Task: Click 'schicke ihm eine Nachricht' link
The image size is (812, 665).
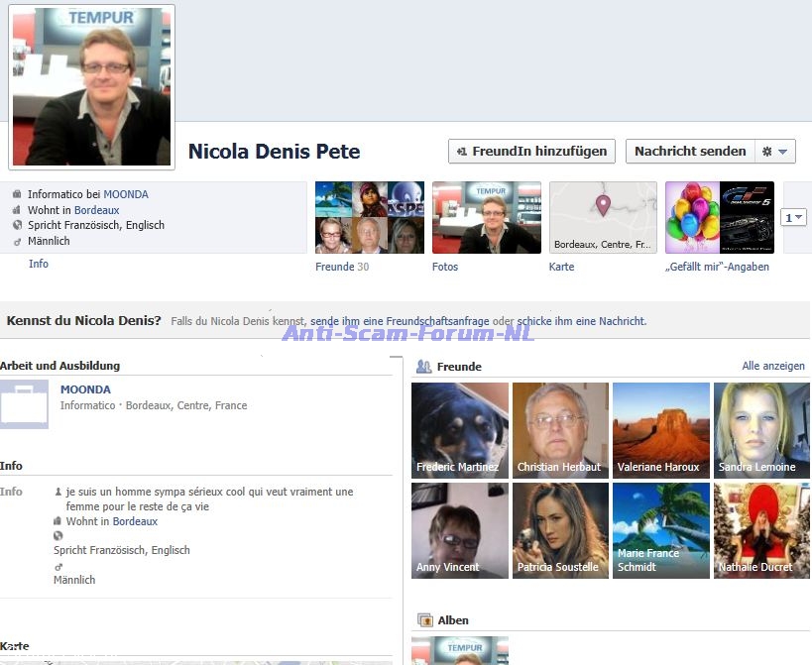Action: pyautogui.click(x=581, y=321)
